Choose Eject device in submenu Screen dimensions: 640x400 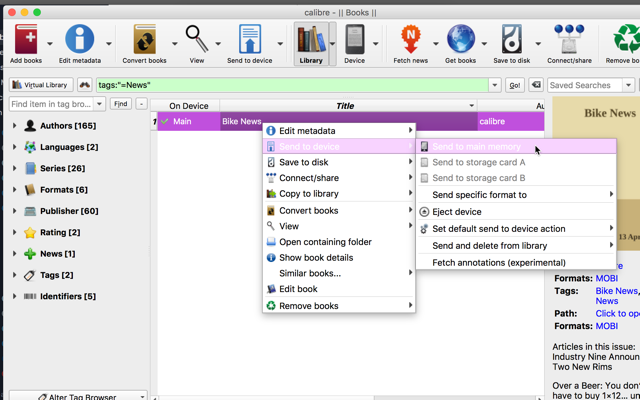click(x=516, y=212)
